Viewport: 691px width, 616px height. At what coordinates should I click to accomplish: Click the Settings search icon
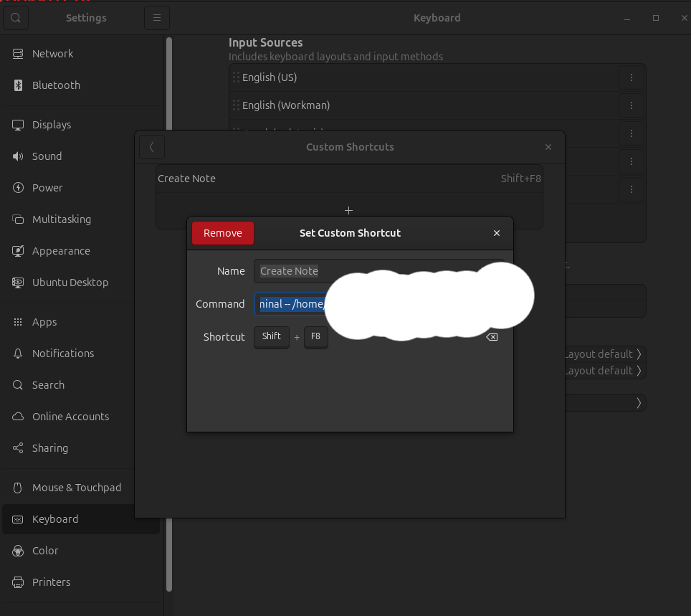(16, 18)
